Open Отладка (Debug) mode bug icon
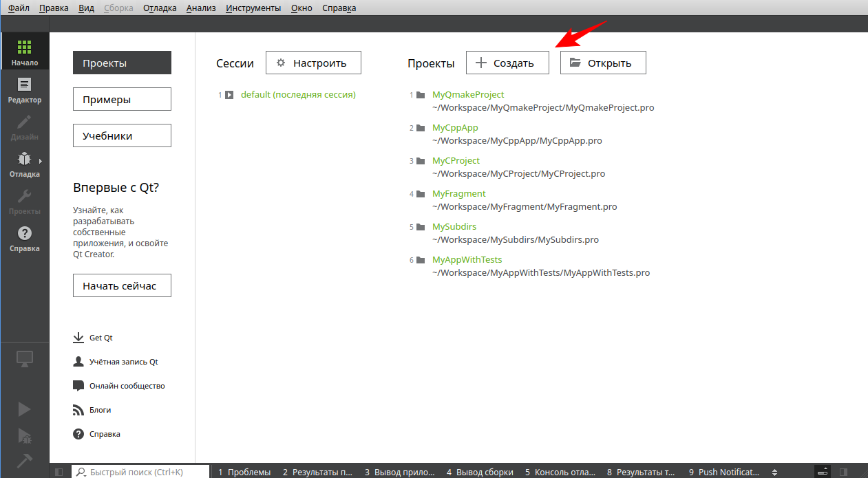 [24, 164]
